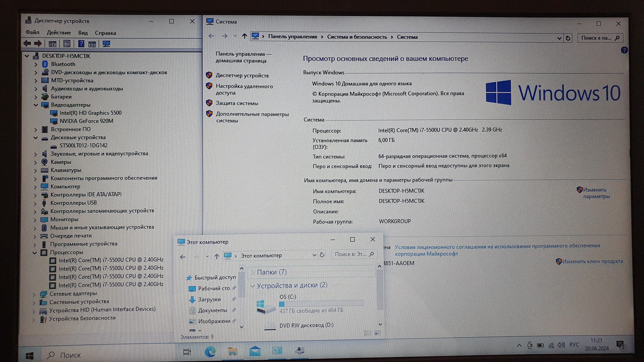Open the Вид menu
The width and height of the screenshot is (644, 362).
[83, 33]
